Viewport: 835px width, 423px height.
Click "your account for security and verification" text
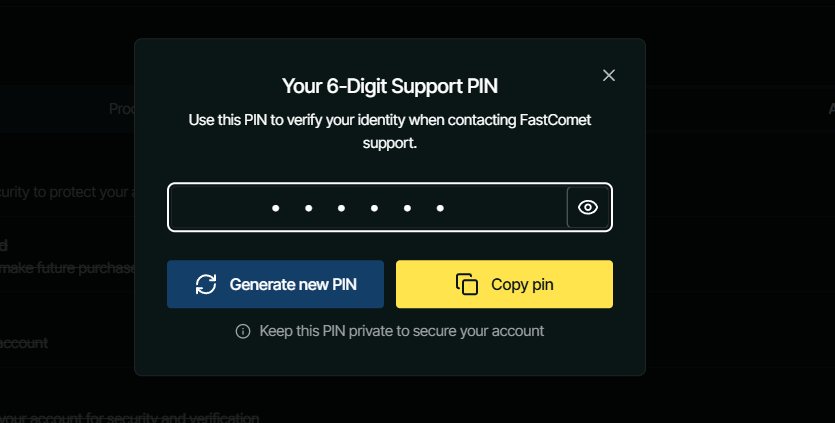[x=130, y=417]
